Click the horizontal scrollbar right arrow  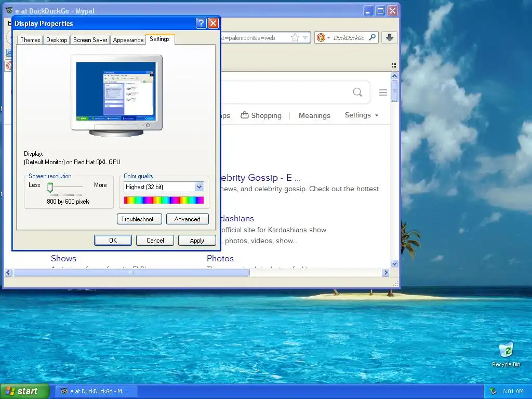385,272
